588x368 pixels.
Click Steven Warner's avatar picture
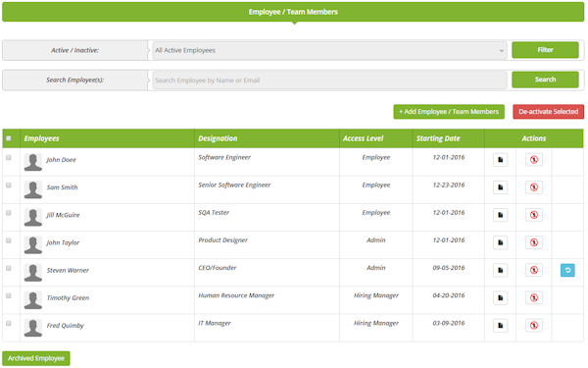coord(33,273)
